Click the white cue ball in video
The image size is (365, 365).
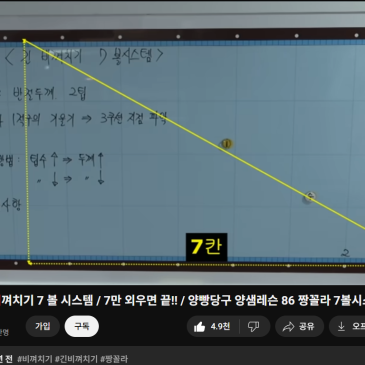[x=310, y=197]
